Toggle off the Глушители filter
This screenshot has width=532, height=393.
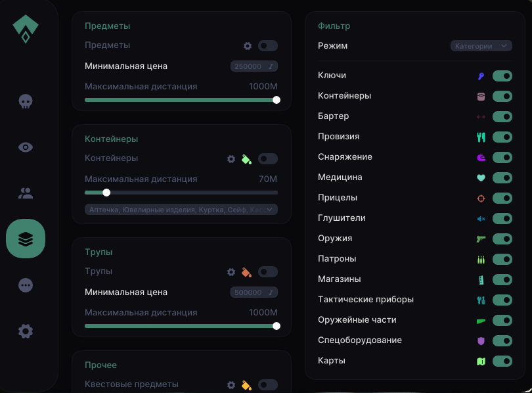502,219
